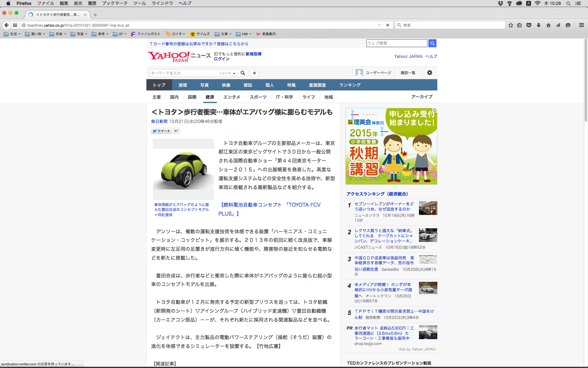Open the Pocket save icon
This screenshot has height=368, width=588.
coord(529,25)
